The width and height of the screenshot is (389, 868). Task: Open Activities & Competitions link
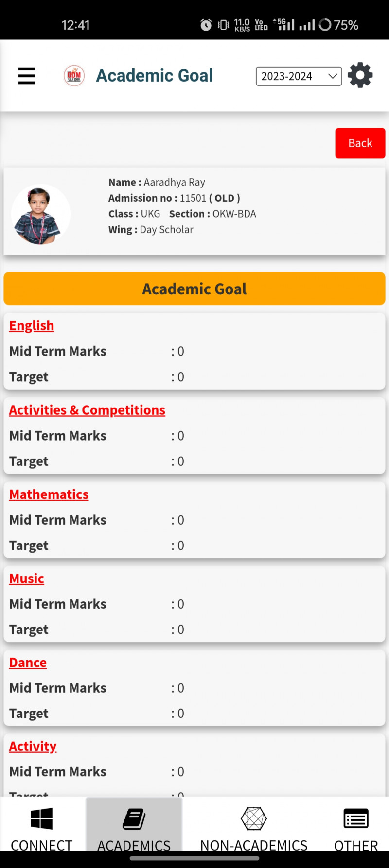point(87,410)
